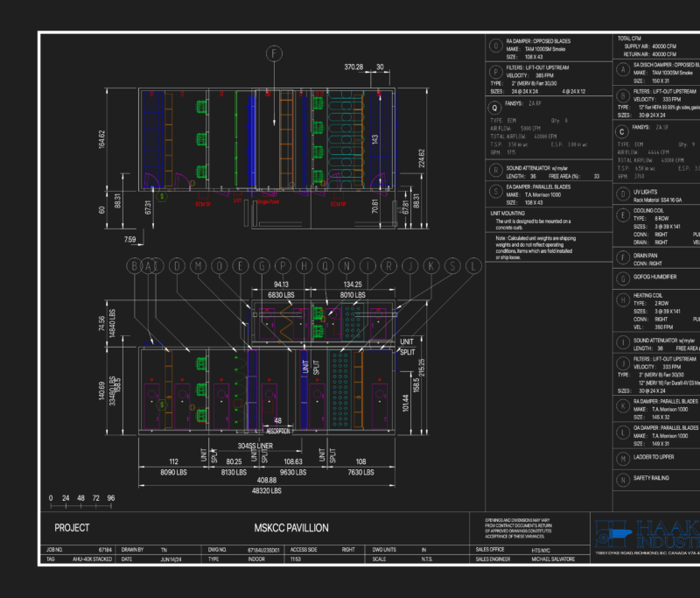Select the HTS NYC sales office value
The width and height of the screenshot is (700, 598).
(541, 550)
